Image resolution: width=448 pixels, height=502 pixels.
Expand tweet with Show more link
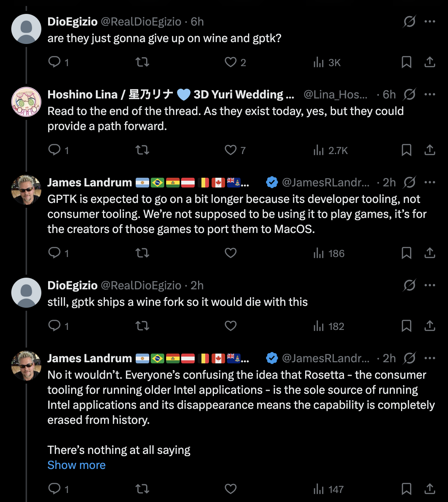76,465
